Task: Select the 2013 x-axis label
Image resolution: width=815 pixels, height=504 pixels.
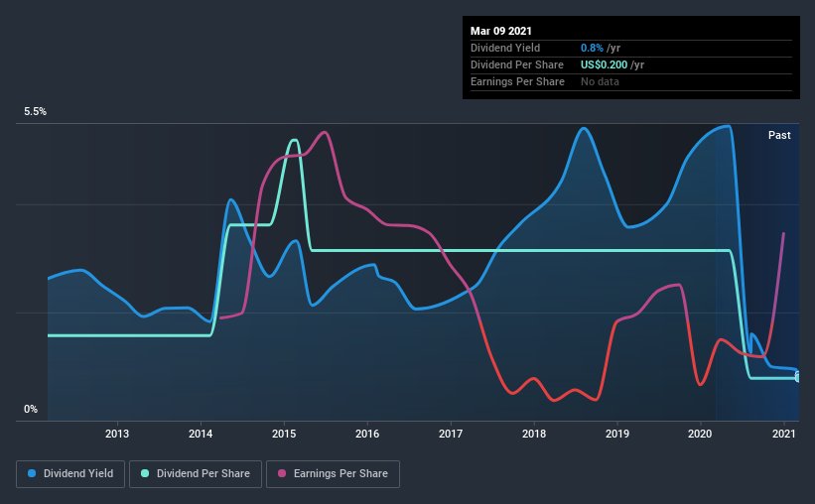Action: pos(117,434)
